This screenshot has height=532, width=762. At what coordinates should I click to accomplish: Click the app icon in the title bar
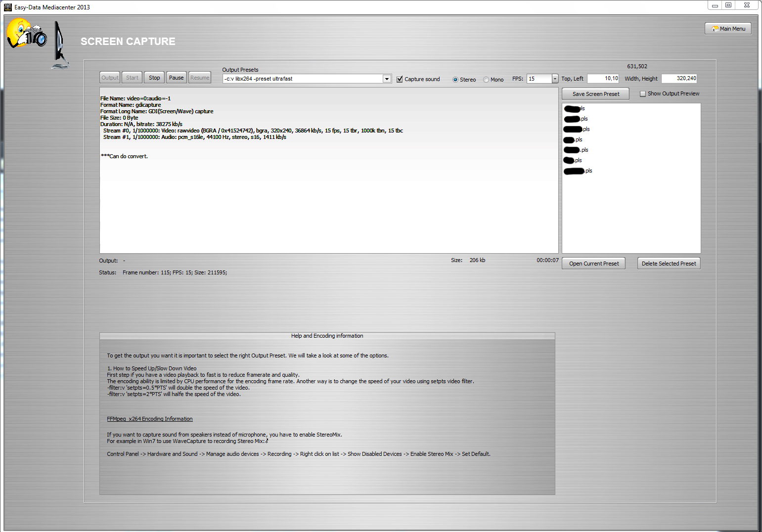tap(8, 7)
